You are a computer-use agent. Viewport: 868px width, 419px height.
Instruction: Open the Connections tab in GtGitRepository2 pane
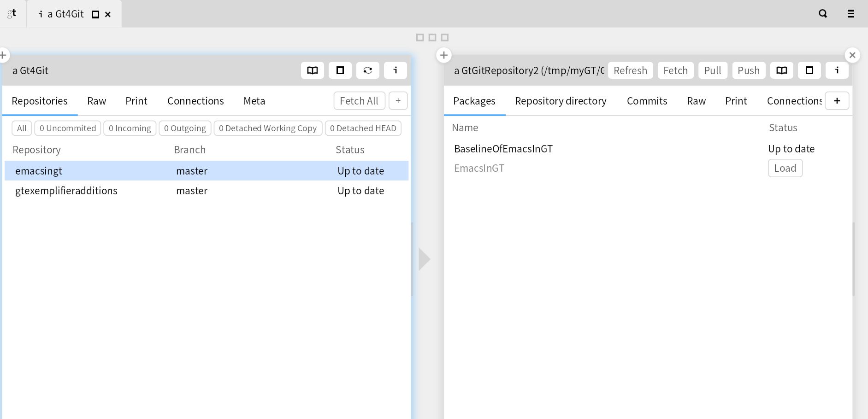pyautogui.click(x=794, y=101)
